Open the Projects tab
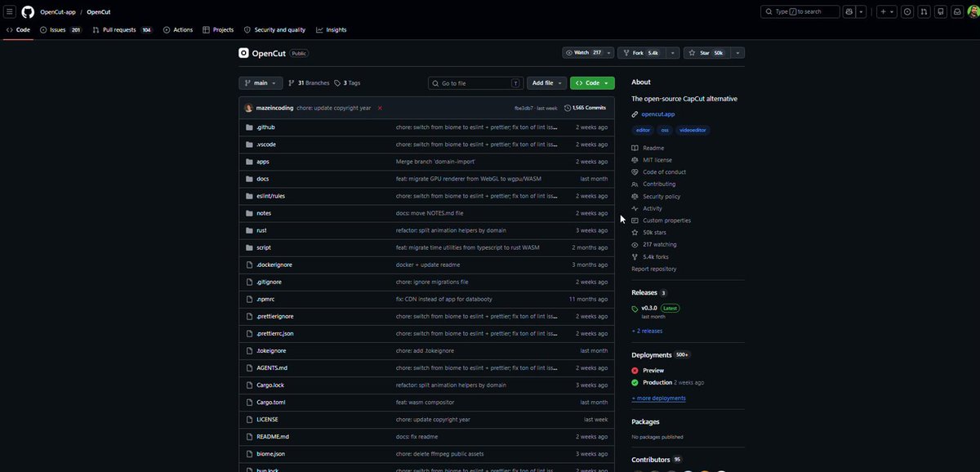The image size is (980, 472). 218,29
